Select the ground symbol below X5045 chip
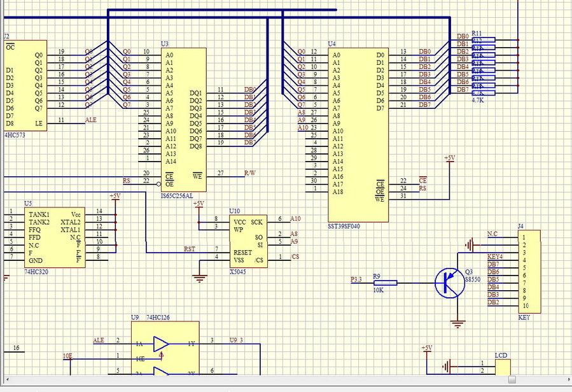The width and height of the screenshot is (572, 392). (200, 277)
